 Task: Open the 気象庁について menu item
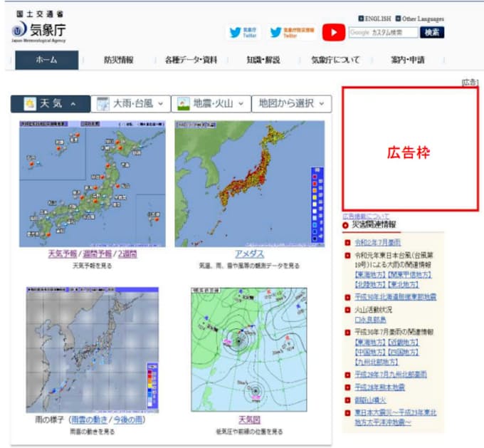click(x=335, y=60)
